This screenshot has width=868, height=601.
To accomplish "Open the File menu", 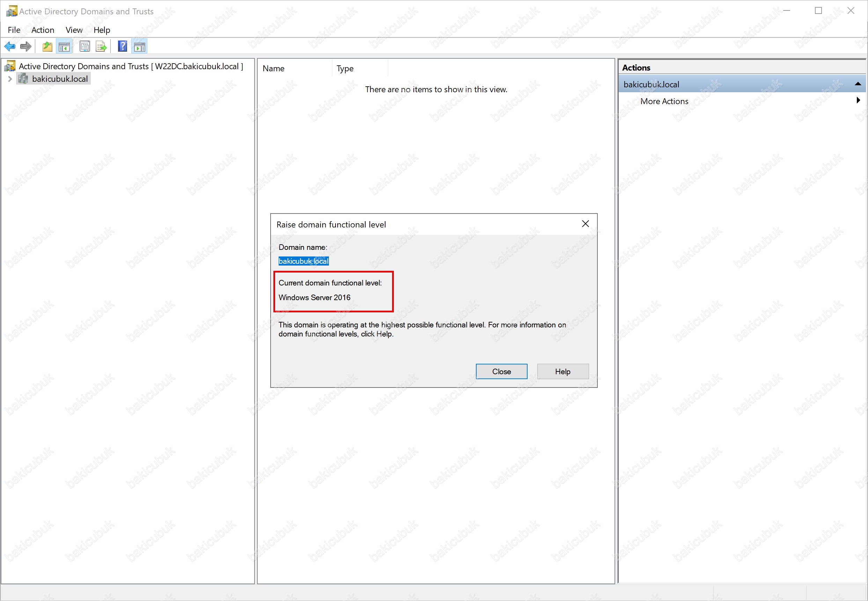I will pos(14,30).
